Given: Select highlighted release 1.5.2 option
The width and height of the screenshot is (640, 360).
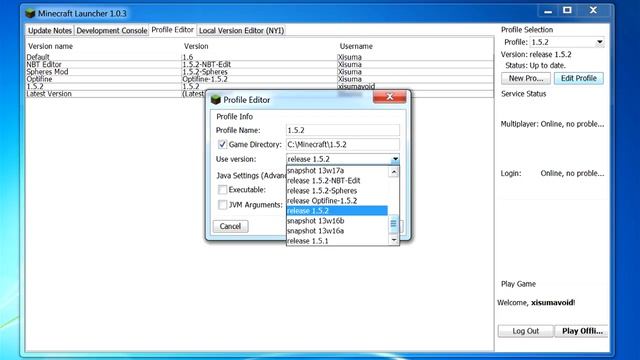Looking at the screenshot, I should 337,211.
